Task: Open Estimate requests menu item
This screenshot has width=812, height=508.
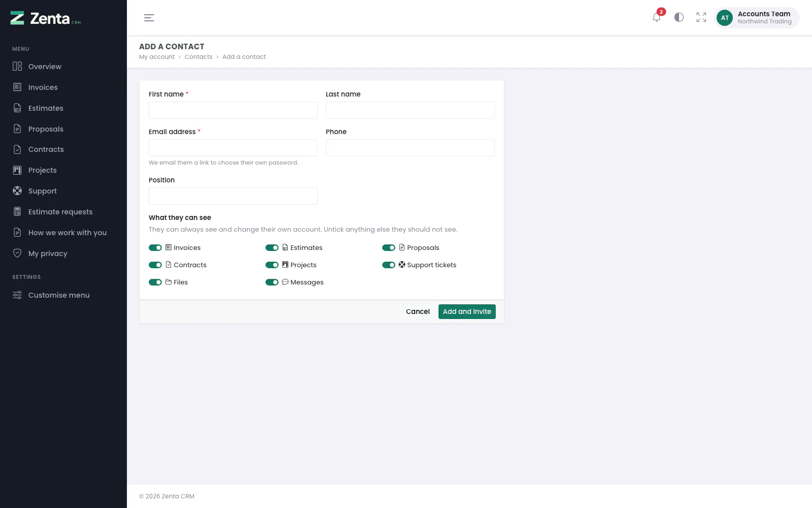Action: click(x=63, y=212)
